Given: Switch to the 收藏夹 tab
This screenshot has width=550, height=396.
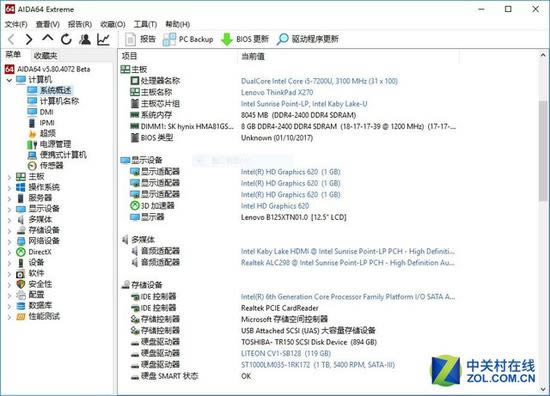Looking at the screenshot, I should (x=46, y=55).
